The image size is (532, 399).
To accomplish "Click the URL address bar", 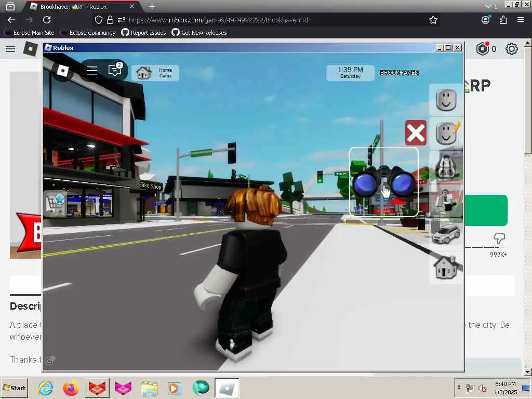I will point(267,20).
